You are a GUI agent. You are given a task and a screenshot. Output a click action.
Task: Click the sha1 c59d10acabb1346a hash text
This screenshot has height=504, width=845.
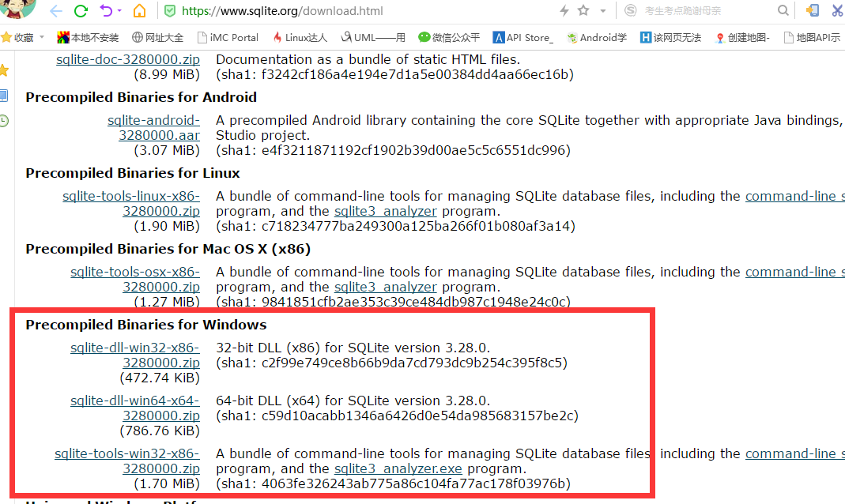(397, 416)
